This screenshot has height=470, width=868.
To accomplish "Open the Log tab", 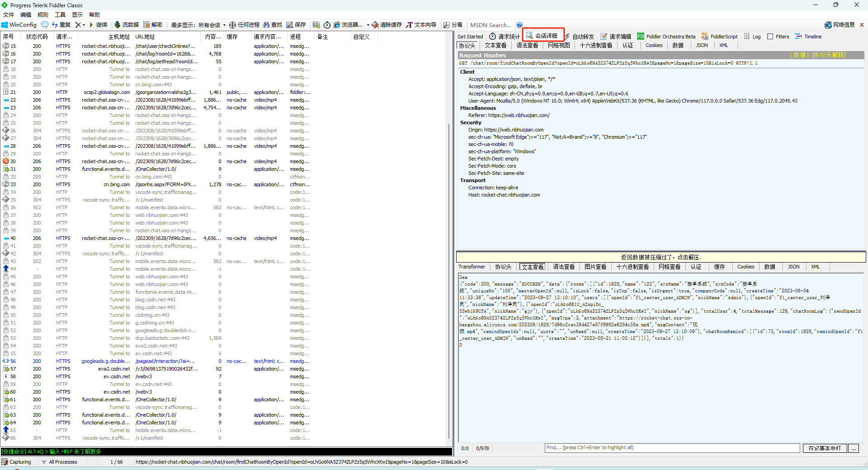I will point(752,37).
